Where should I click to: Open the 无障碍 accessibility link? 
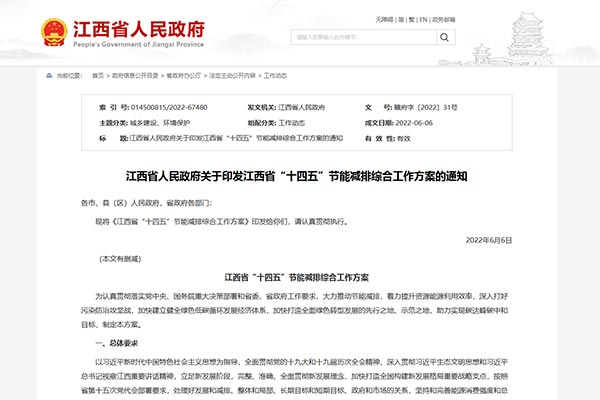pos(384,19)
